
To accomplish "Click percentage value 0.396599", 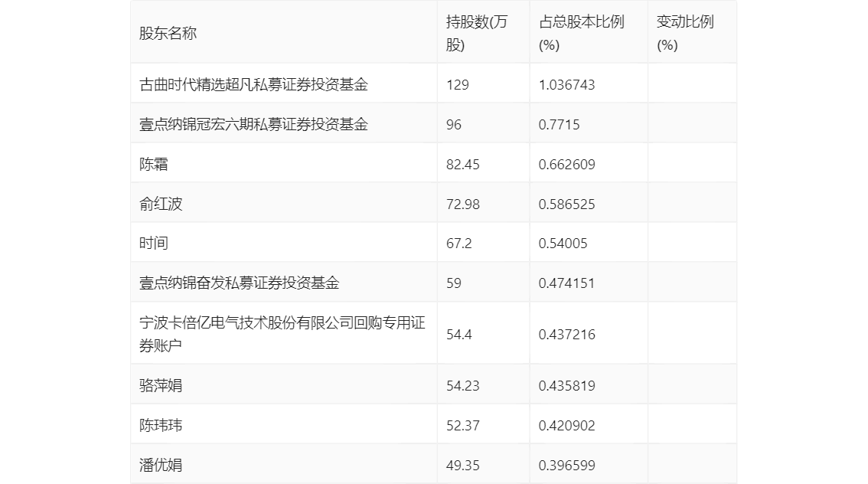I will coord(566,465).
